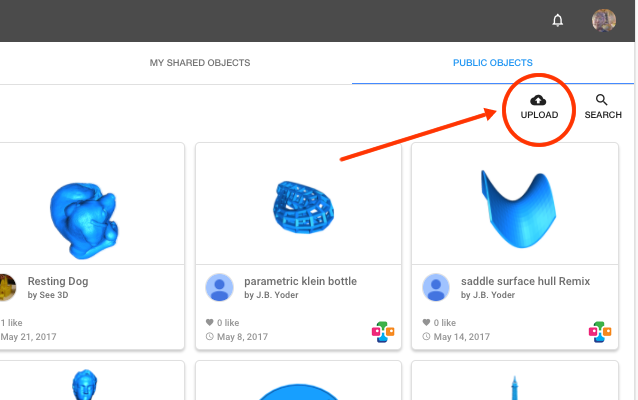
Task: Click 'by J.B. Yoder' under klein bottle
Action: 271,295
